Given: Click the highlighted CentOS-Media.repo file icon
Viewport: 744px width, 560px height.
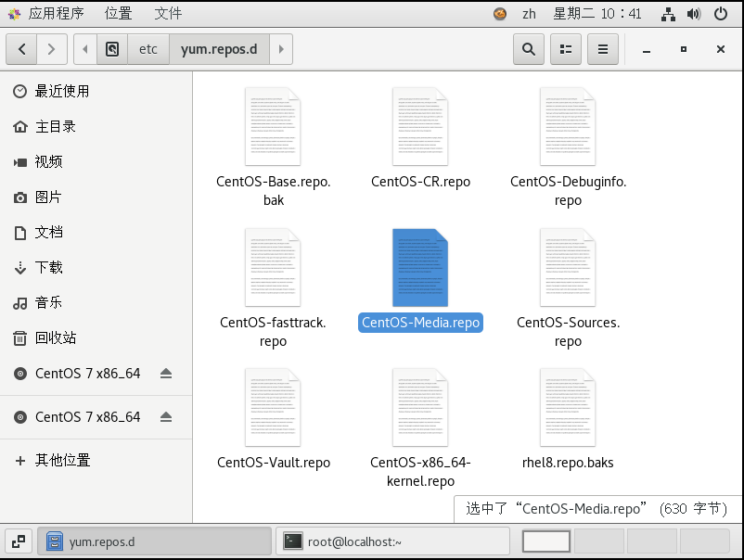Looking at the screenshot, I should tap(420, 267).
